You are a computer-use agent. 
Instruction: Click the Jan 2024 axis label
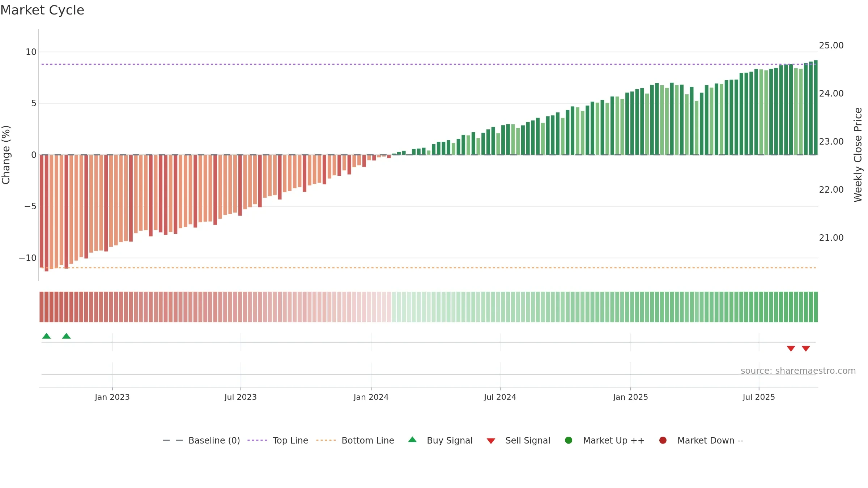coord(371,397)
